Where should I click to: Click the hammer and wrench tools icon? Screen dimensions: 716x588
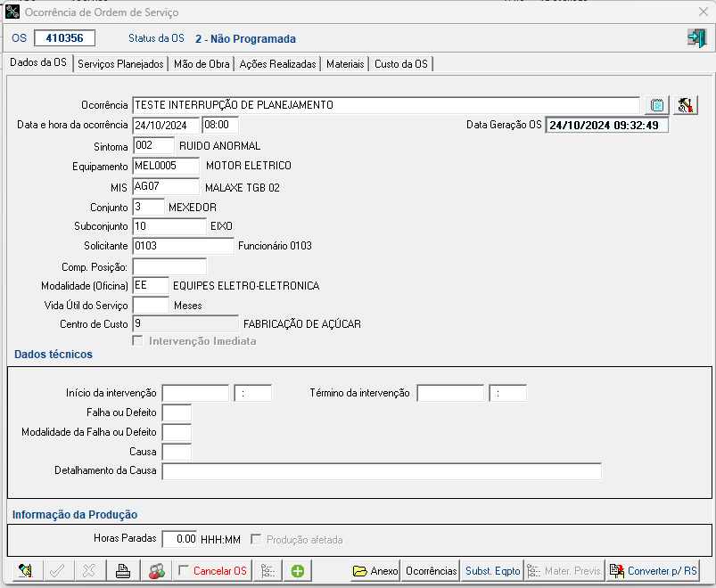point(686,105)
